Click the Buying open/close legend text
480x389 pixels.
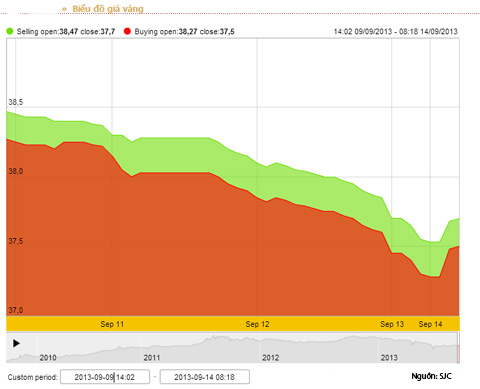pos(184,32)
